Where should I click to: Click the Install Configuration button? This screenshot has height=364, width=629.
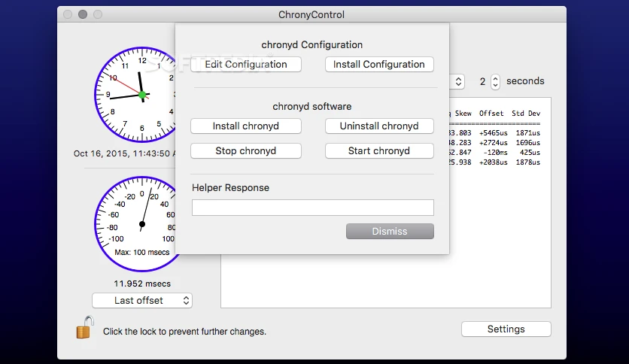coord(379,65)
